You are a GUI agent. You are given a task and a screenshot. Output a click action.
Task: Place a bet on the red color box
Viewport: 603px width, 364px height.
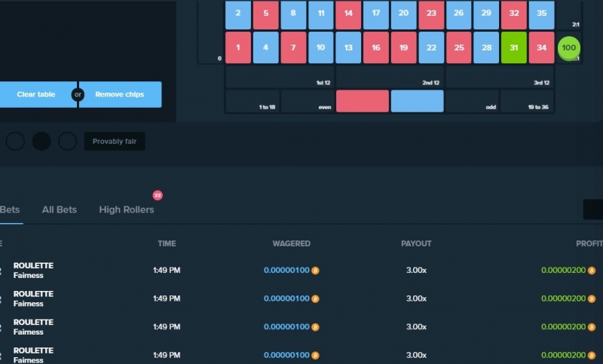[x=363, y=101]
